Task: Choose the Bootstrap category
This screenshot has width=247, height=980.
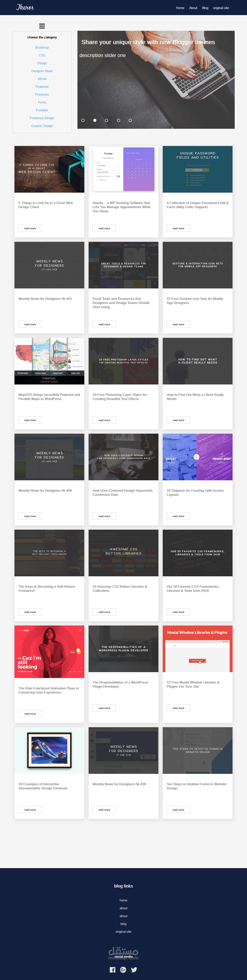Action: point(42,48)
